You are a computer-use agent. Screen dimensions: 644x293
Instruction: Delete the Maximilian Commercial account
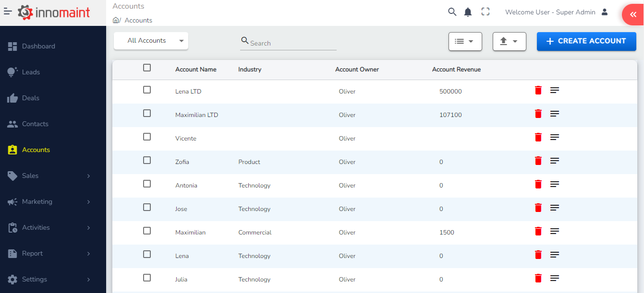538,231
